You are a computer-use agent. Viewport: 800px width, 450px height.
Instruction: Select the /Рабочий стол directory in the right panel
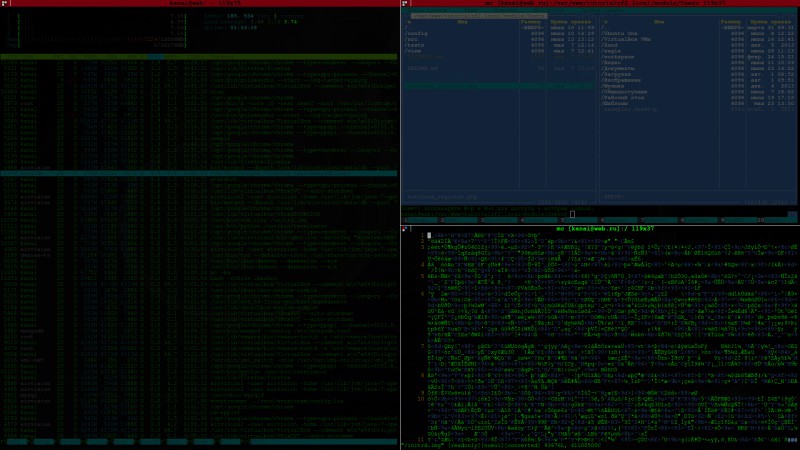click(623, 98)
